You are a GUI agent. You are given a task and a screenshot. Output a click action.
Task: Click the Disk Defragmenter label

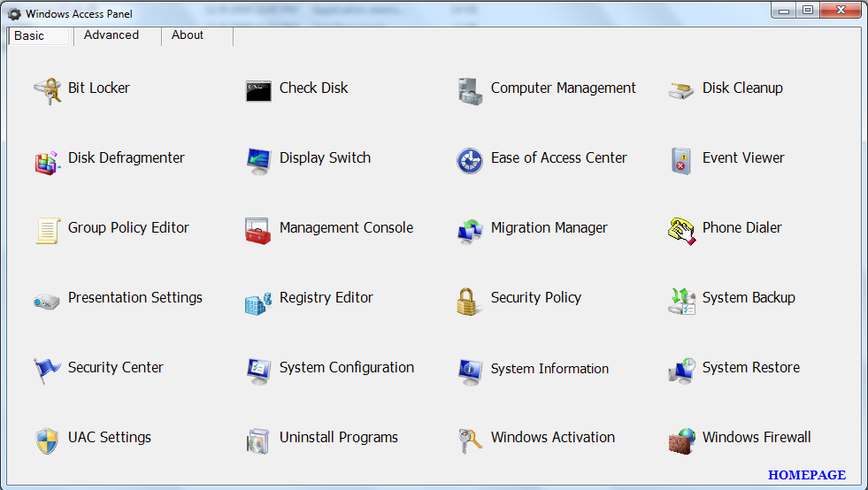point(126,157)
